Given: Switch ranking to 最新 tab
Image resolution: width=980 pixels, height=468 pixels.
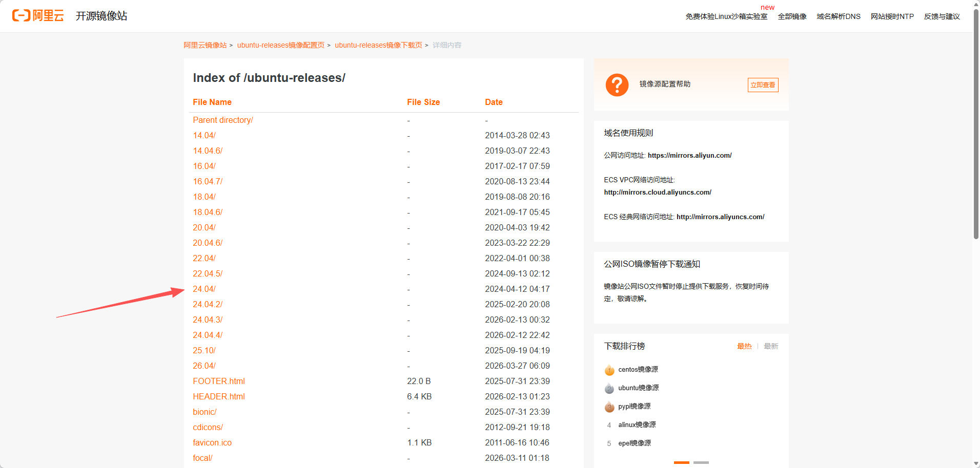Looking at the screenshot, I should (x=771, y=346).
